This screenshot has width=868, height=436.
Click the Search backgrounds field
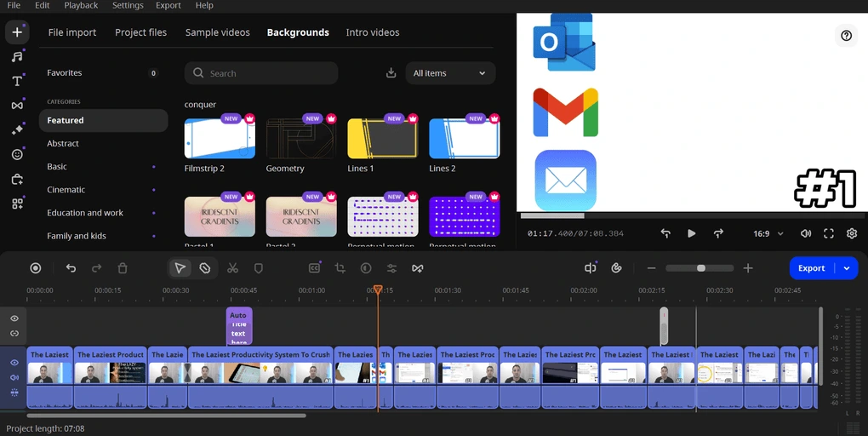(x=261, y=73)
